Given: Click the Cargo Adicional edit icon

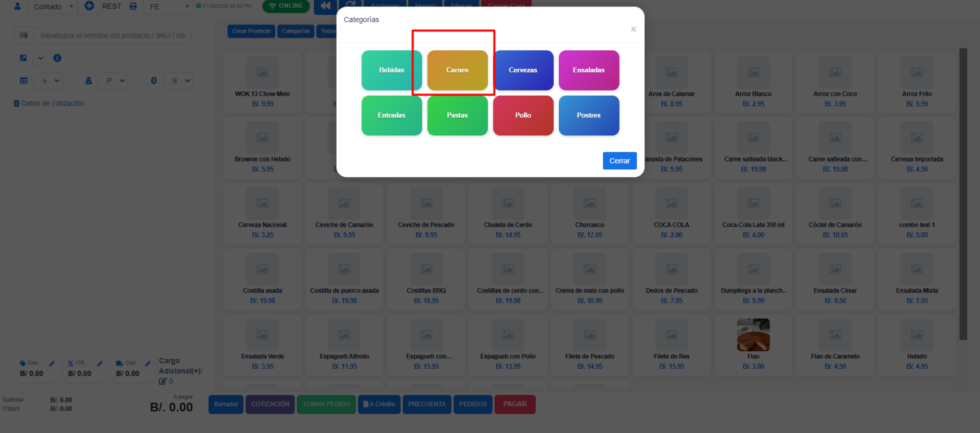Looking at the screenshot, I should (163, 381).
